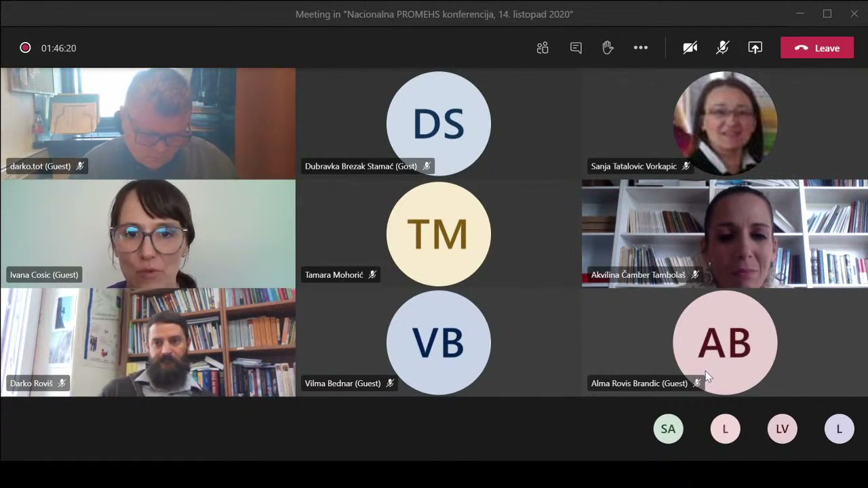Select Ivana Cosic video tile
The height and width of the screenshot is (488, 868).
[x=148, y=234]
